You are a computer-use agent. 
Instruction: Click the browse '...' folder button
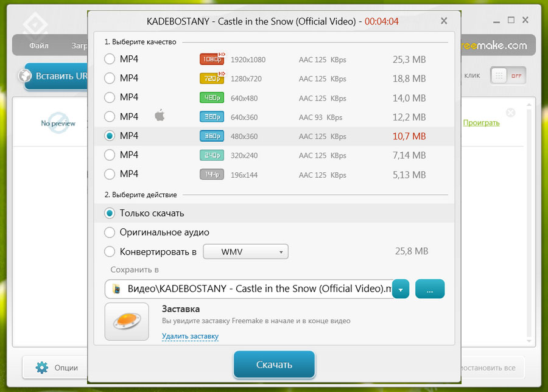click(x=430, y=289)
